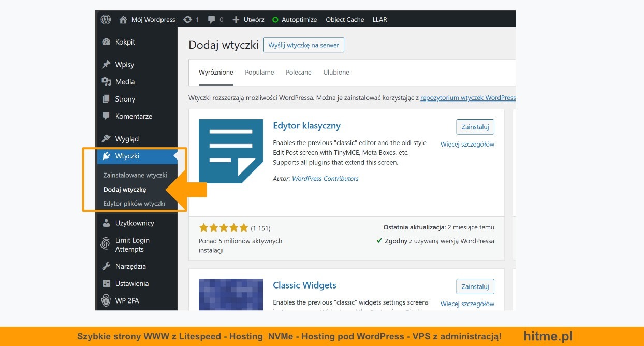
Task: Open Wygląd (appearance) in the sidebar
Action: [127, 139]
